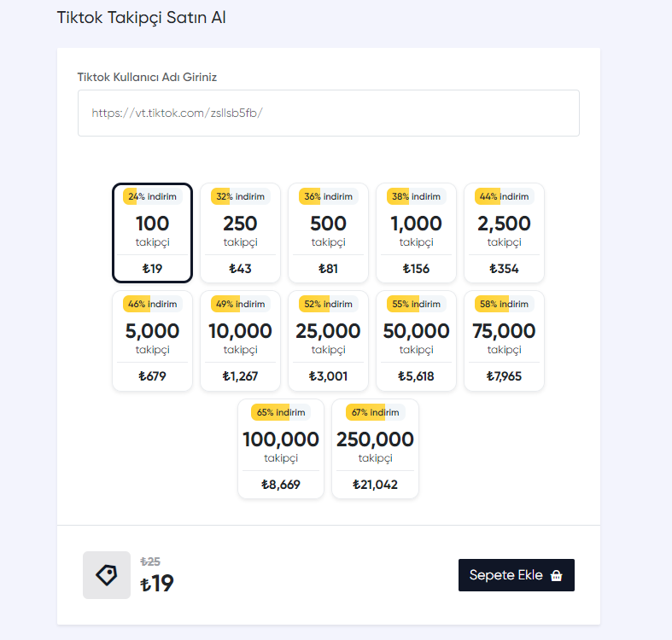Click the ₺5,618 price text
672x640 pixels.
click(416, 376)
